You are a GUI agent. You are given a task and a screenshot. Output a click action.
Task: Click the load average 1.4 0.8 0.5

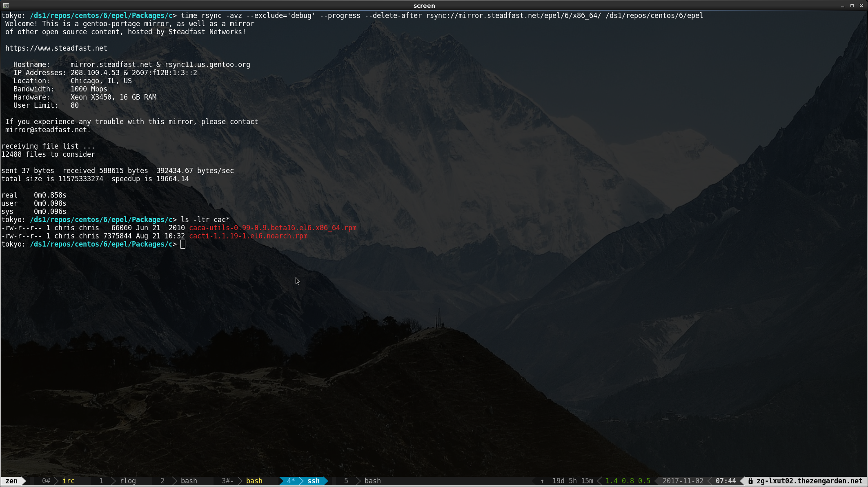[x=628, y=481]
